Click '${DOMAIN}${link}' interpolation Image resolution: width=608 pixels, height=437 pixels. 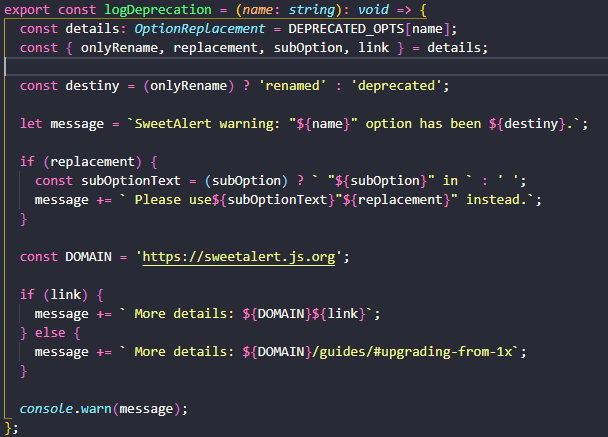[304, 314]
